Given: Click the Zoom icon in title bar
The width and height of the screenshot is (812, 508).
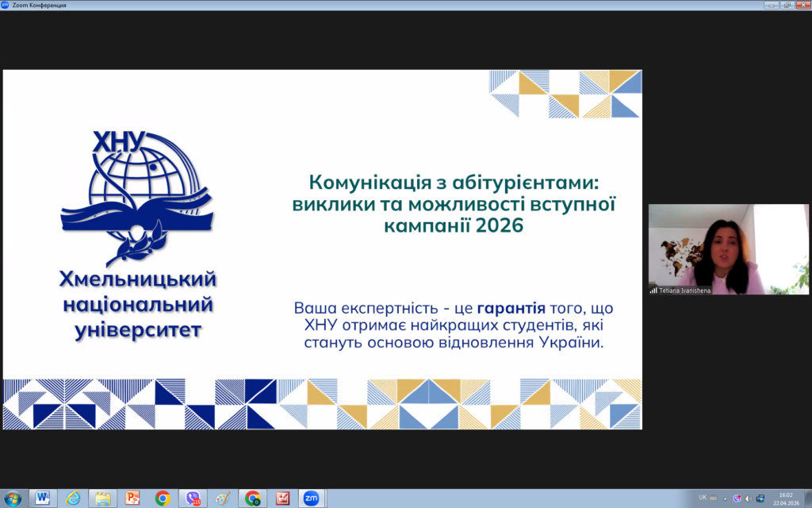Looking at the screenshot, I should click(6, 5).
